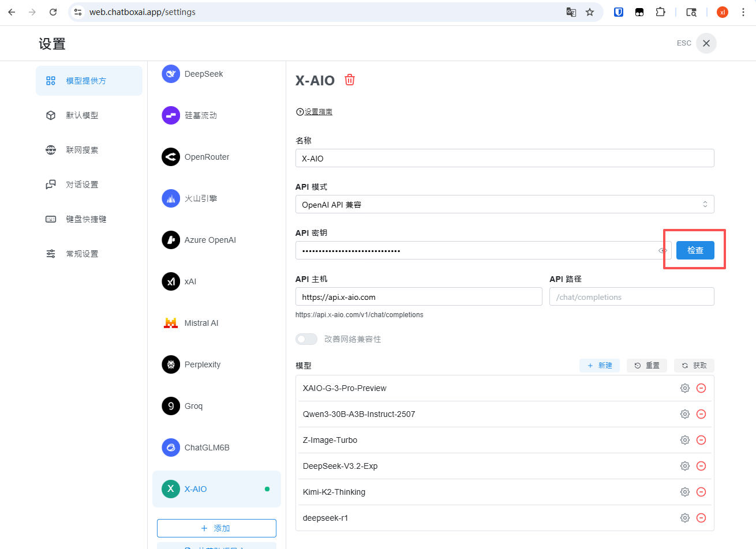Image resolution: width=756 pixels, height=549 pixels.
Task: Click the OpenRouter provider logo icon
Action: (x=171, y=157)
